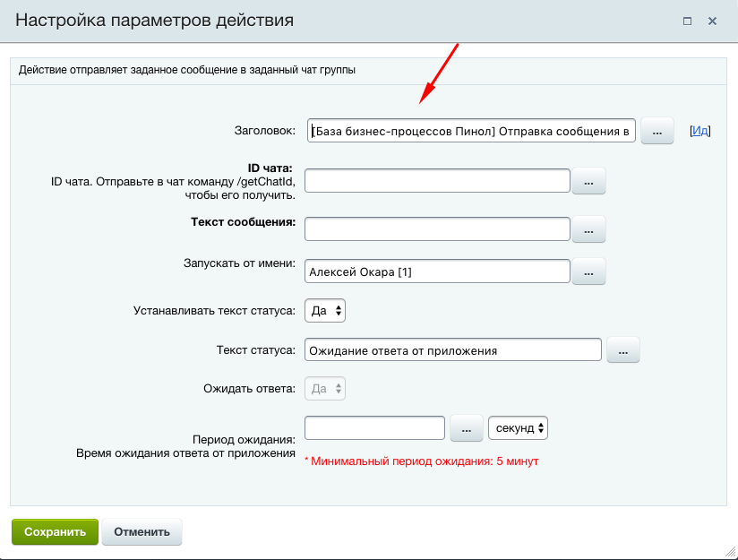Click ellipsis button for Запускать от имени
Image resolution: width=738 pixels, height=560 pixels.
[x=588, y=271]
